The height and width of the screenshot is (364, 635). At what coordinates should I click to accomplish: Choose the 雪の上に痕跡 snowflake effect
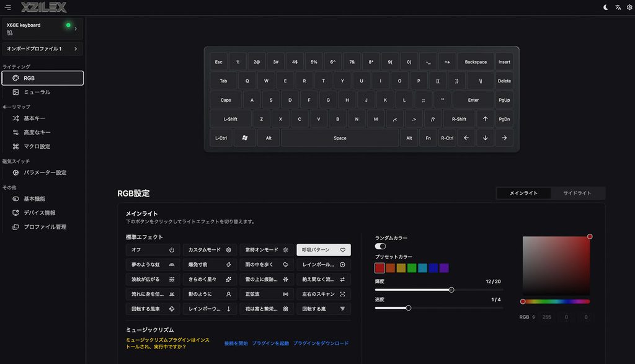click(267, 280)
